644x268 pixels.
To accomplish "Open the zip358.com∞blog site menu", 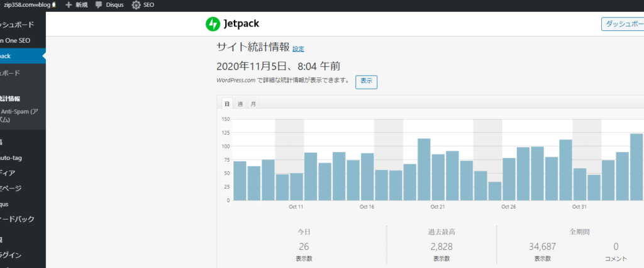I will tap(30, 5).
